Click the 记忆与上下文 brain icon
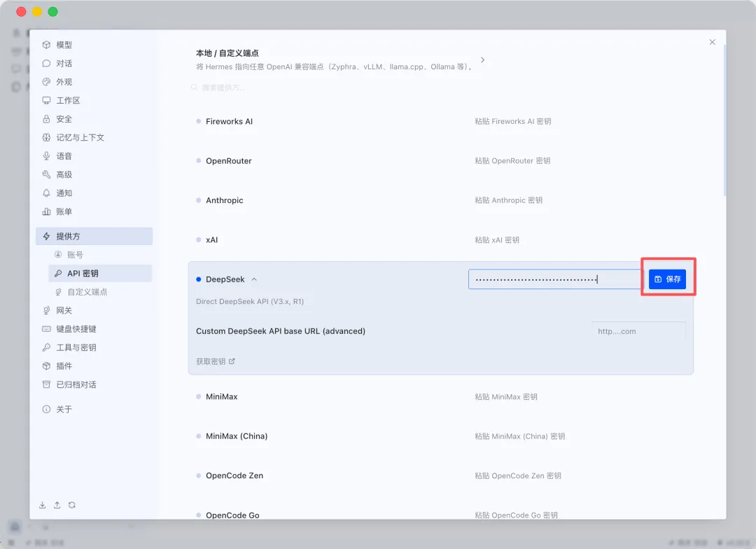The width and height of the screenshot is (756, 549). 46,137
